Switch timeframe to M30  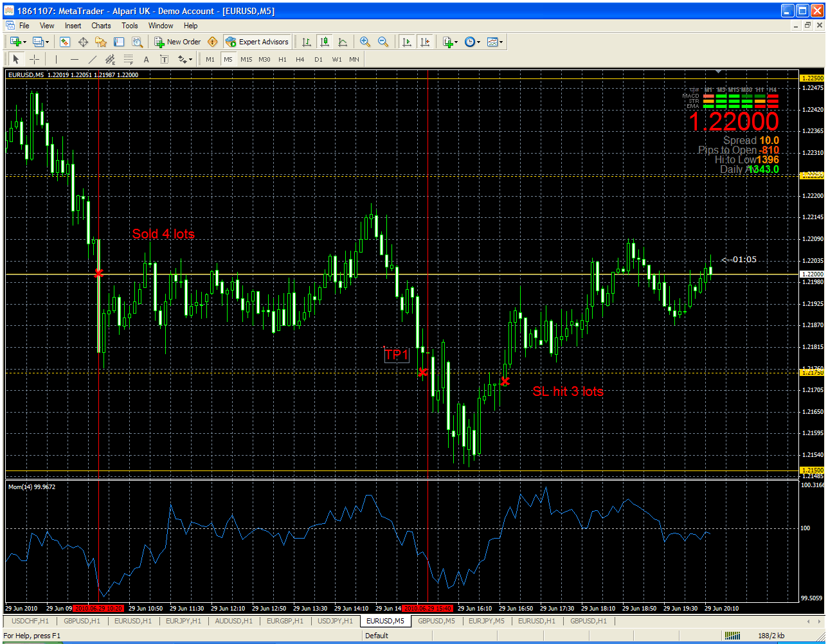(x=264, y=59)
